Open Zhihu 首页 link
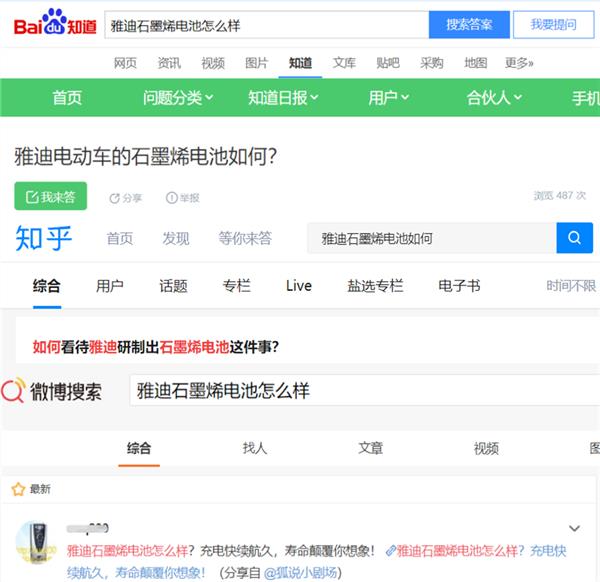The height and width of the screenshot is (582, 600). click(x=120, y=238)
